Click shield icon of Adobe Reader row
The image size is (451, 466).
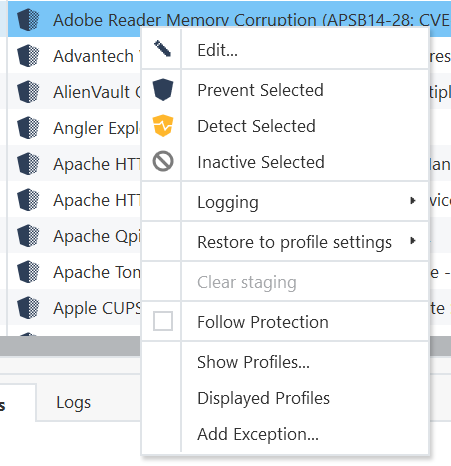point(28,20)
